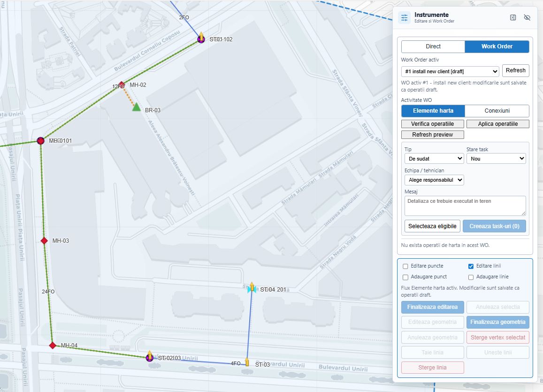Click the Refresh preview button

[433, 135]
